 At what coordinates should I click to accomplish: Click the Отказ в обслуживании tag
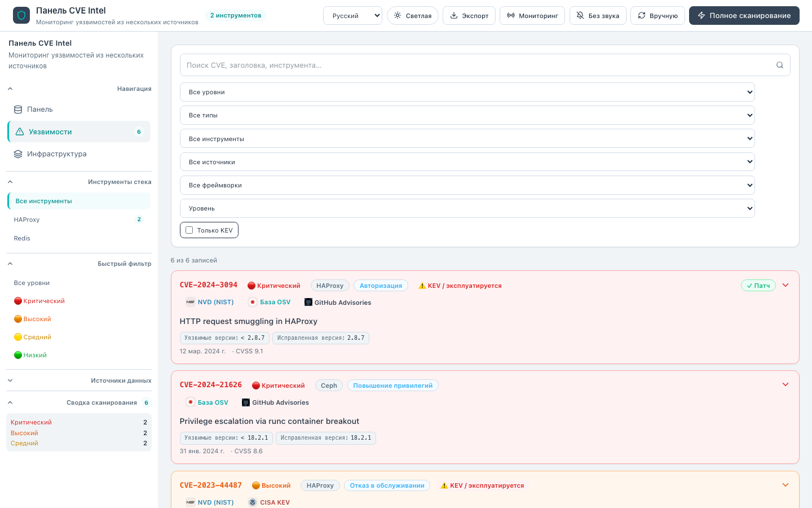tap(387, 485)
